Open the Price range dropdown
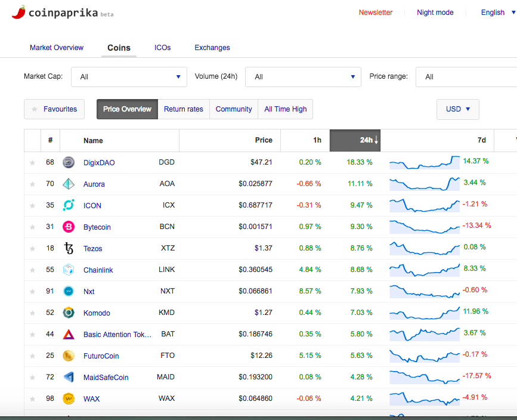Image resolution: width=517 pixels, height=420 pixels. (x=466, y=77)
